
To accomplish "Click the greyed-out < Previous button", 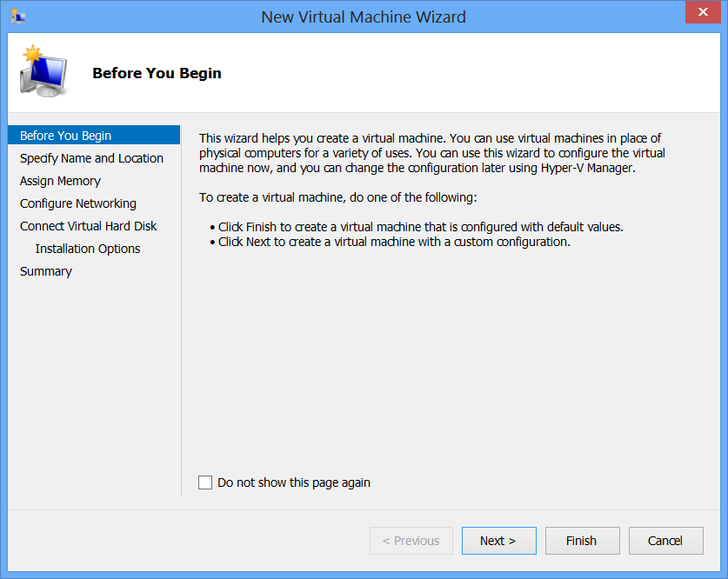I will [411, 541].
